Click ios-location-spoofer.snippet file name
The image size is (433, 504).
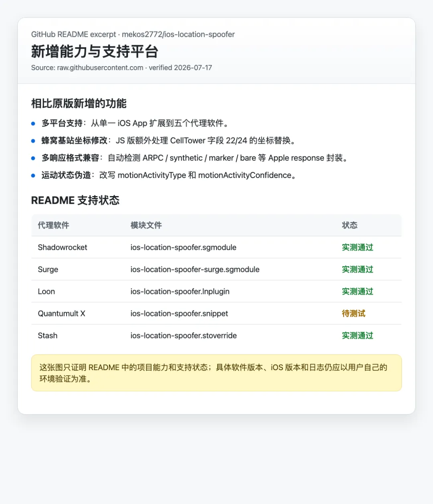coord(179,314)
